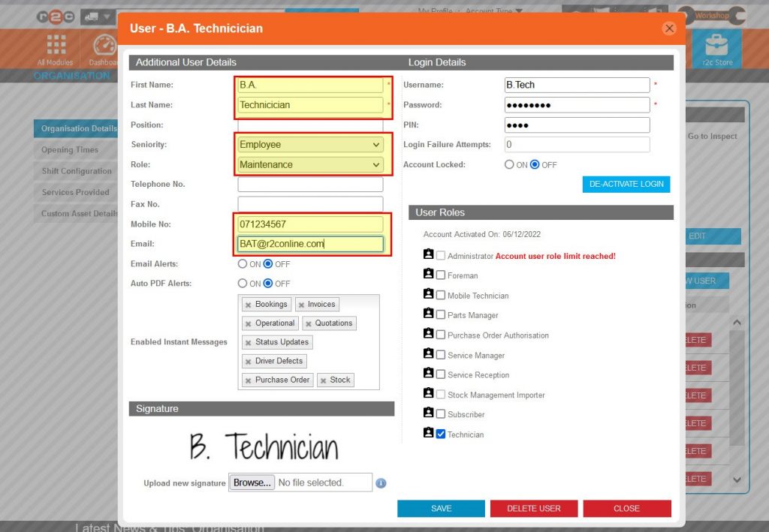Screen dimensions: 769x532
Task: Enable the Subscriber user role
Action: [440, 414]
